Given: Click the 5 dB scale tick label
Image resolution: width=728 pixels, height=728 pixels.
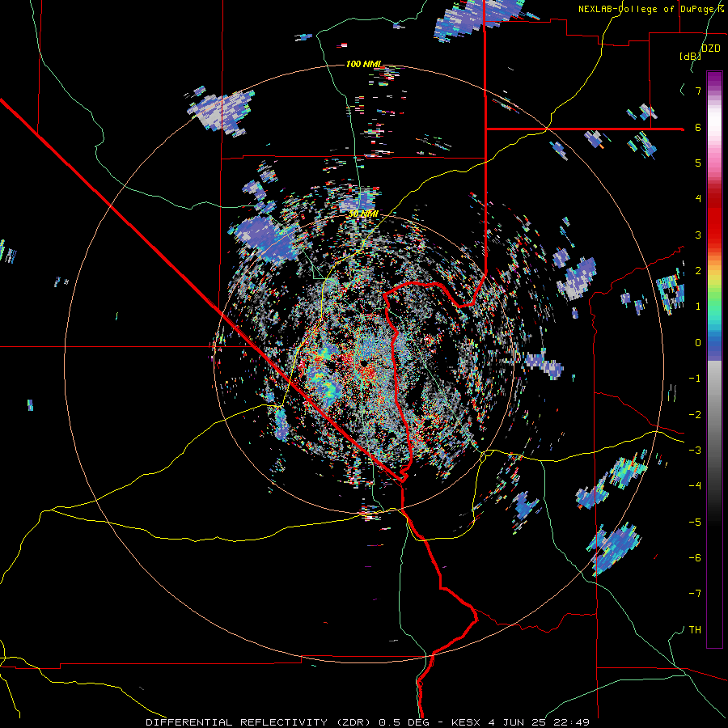Looking at the screenshot, I should (698, 163).
